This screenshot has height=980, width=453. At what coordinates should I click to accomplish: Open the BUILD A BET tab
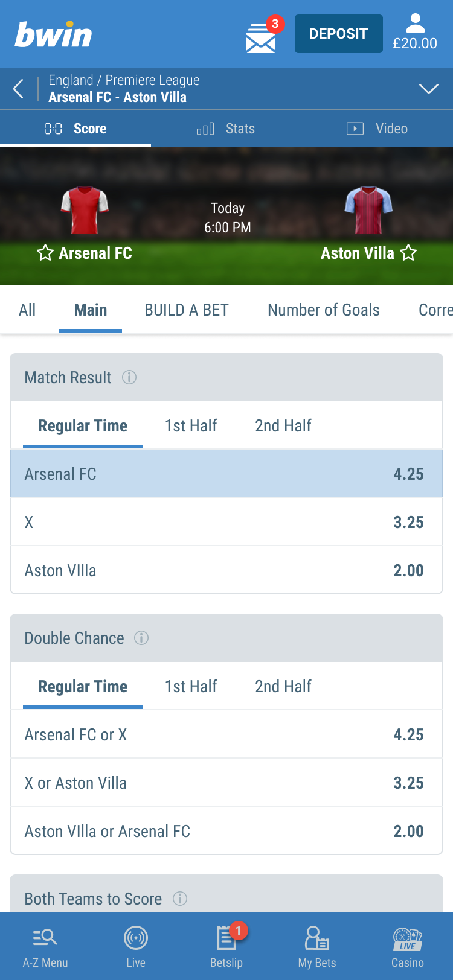click(x=186, y=310)
